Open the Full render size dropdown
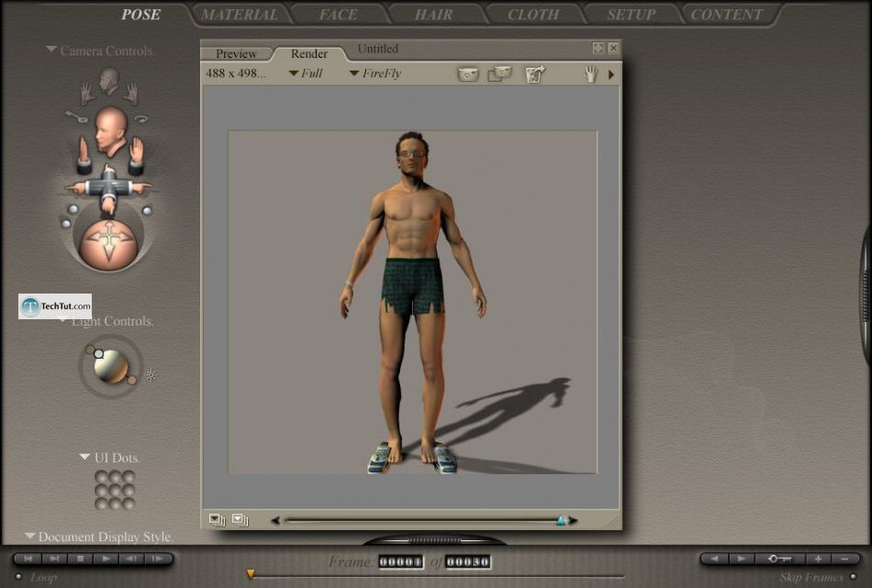872x588 pixels. 307,73
